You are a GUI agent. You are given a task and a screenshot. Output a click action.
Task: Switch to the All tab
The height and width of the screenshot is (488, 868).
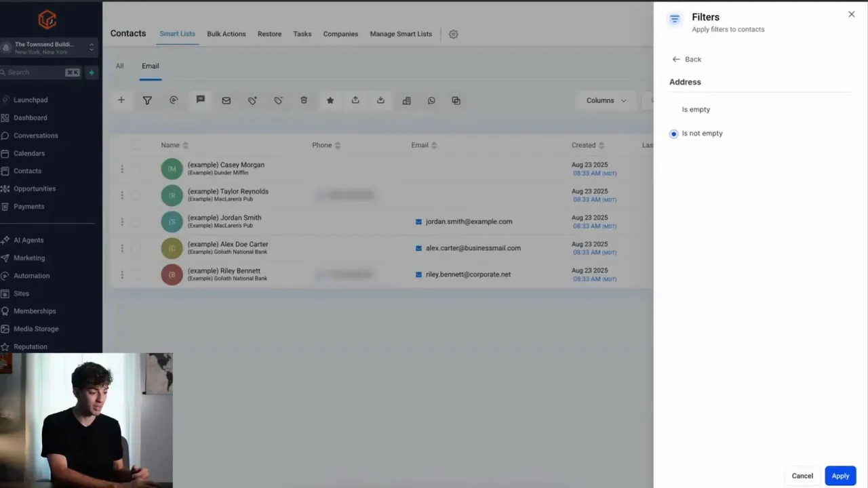point(119,66)
